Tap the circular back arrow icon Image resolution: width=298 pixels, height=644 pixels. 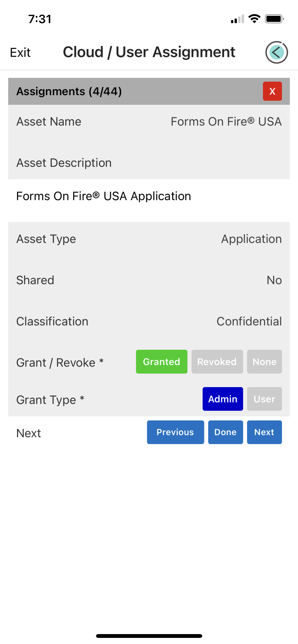click(x=277, y=52)
